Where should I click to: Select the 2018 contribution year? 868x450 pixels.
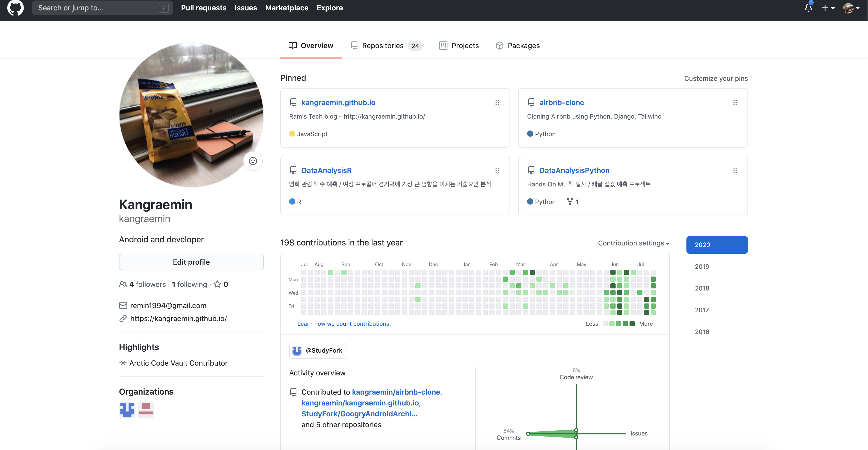[x=702, y=288]
